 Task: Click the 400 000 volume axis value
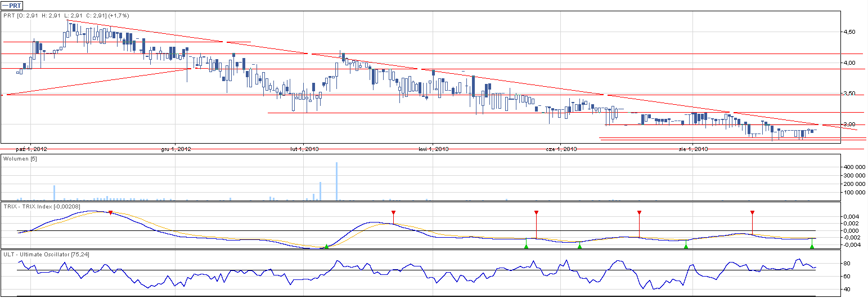(x=853, y=167)
